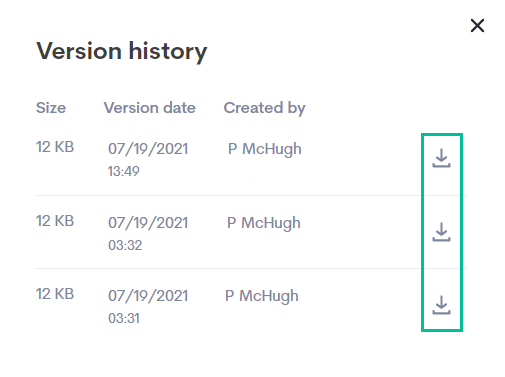Click P McHugh in the first row
The image size is (505, 377).
(x=265, y=149)
